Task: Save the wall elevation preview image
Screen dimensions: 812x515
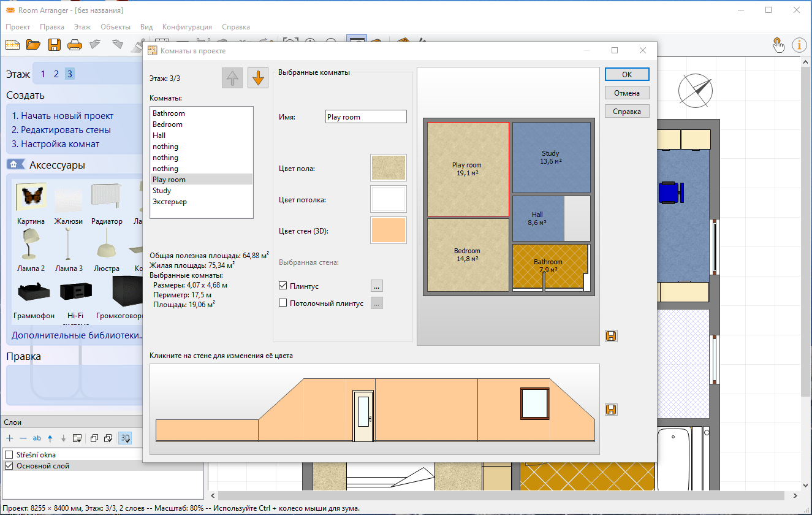Action: [611, 409]
